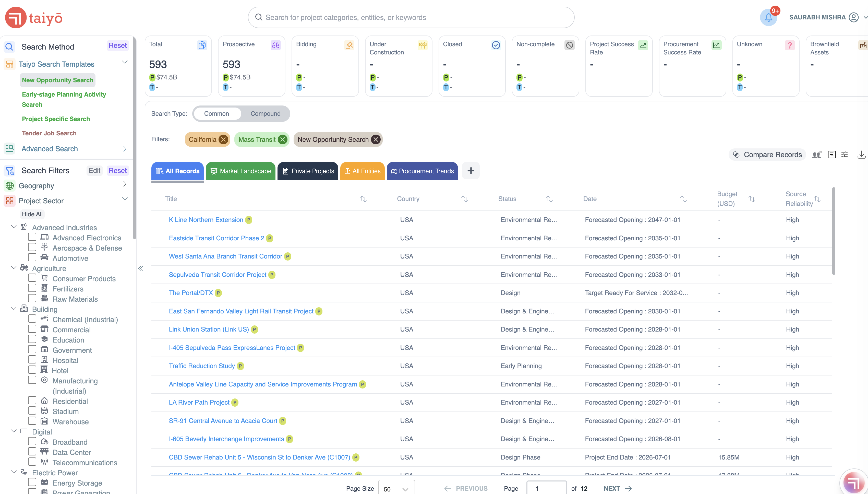Click the collapse sidebar double-chevron icon

click(141, 269)
